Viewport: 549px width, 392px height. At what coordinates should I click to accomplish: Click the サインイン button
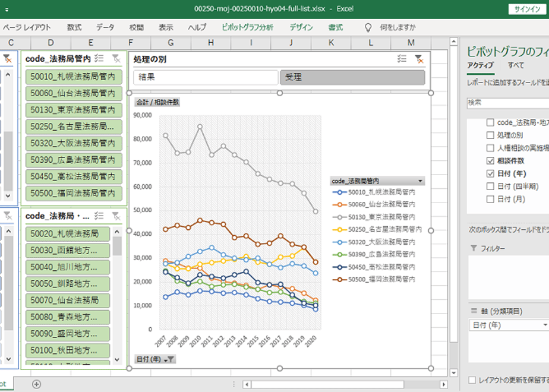(527, 10)
